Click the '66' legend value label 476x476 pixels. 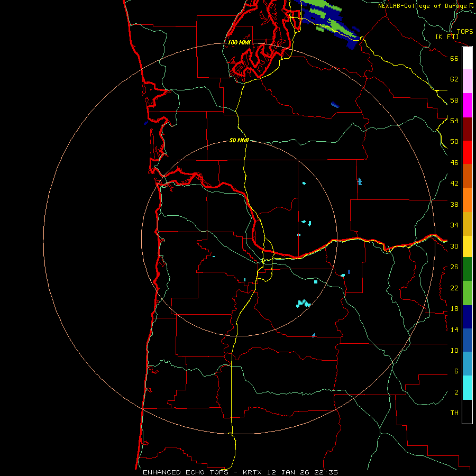(454, 59)
